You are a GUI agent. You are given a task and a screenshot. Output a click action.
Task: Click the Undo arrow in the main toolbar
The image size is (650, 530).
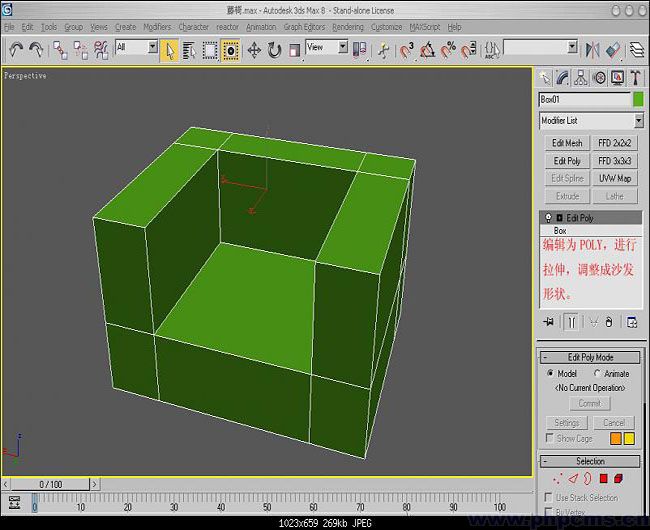click(16, 49)
